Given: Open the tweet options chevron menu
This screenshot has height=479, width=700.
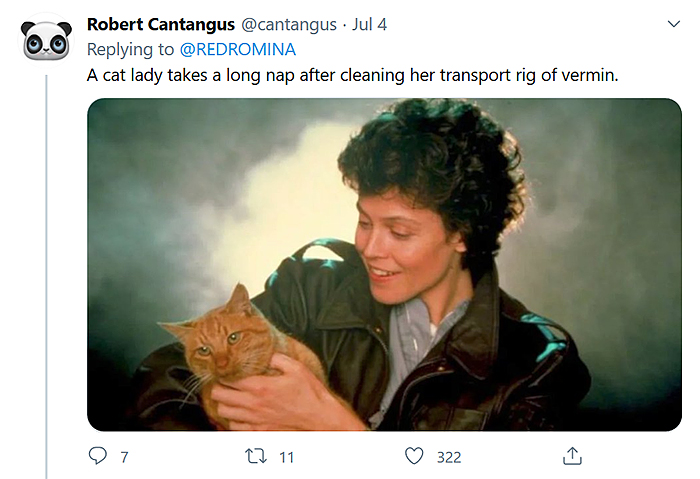Looking at the screenshot, I should [672, 22].
